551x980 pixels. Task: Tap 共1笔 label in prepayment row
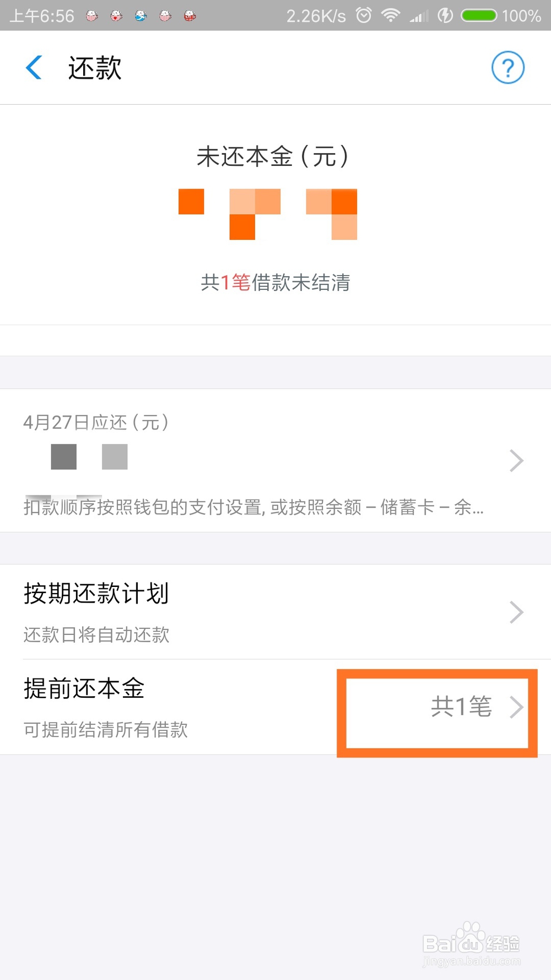coord(461,707)
